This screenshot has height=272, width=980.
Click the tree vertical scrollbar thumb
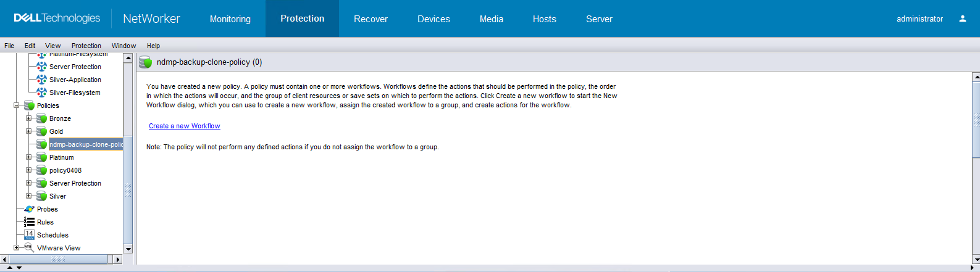pos(128,189)
